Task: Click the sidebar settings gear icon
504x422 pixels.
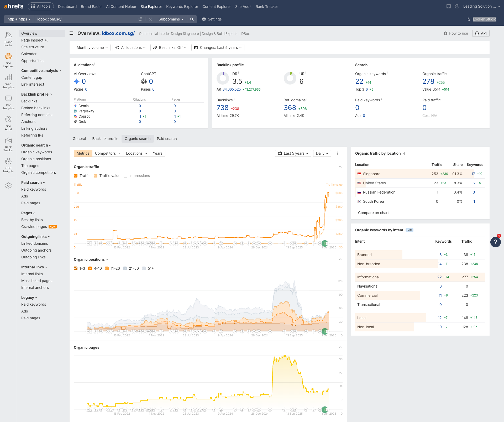Action: click(x=8, y=186)
